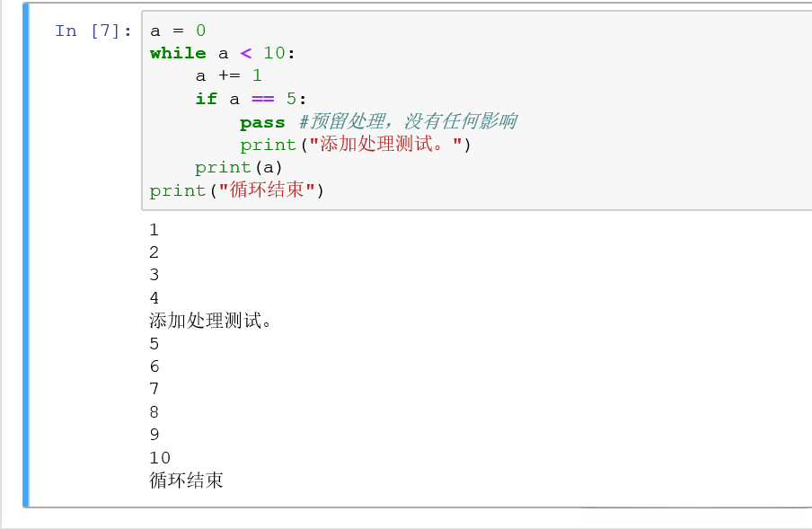This screenshot has height=529, width=812.
Task: Click the number 10 in the while condition
Action: (274, 53)
